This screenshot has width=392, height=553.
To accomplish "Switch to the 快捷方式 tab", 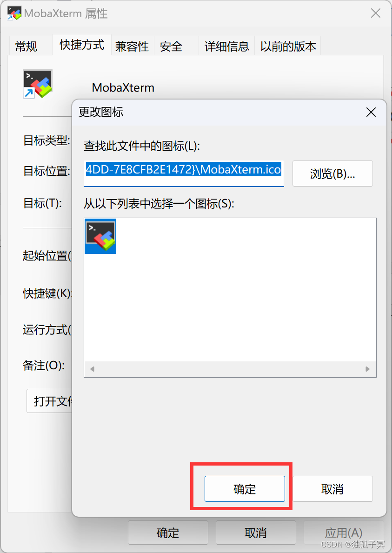I will [x=82, y=45].
